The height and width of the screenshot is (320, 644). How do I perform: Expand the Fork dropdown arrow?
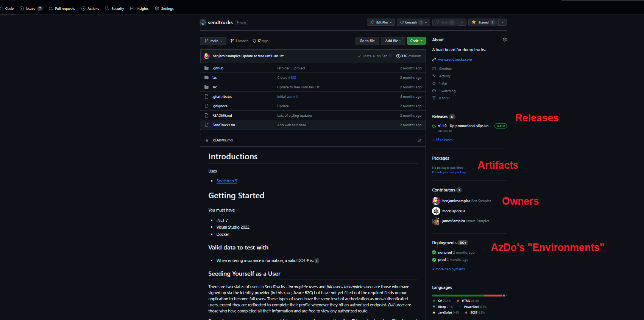pyautogui.click(x=462, y=22)
